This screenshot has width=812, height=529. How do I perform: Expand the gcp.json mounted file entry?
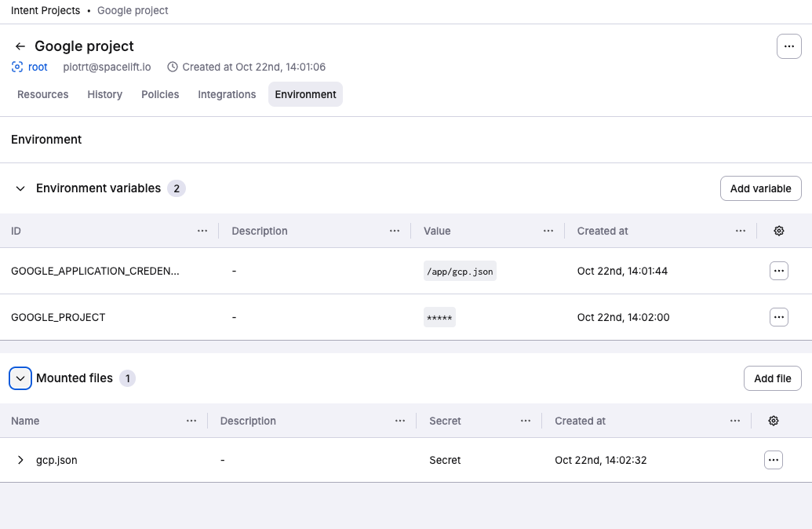tap(21, 460)
